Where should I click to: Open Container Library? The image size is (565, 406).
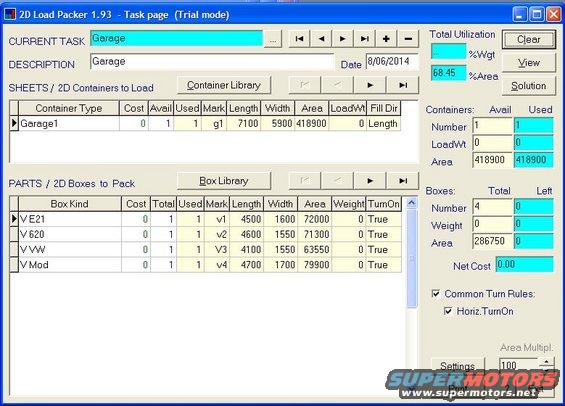[224, 85]
